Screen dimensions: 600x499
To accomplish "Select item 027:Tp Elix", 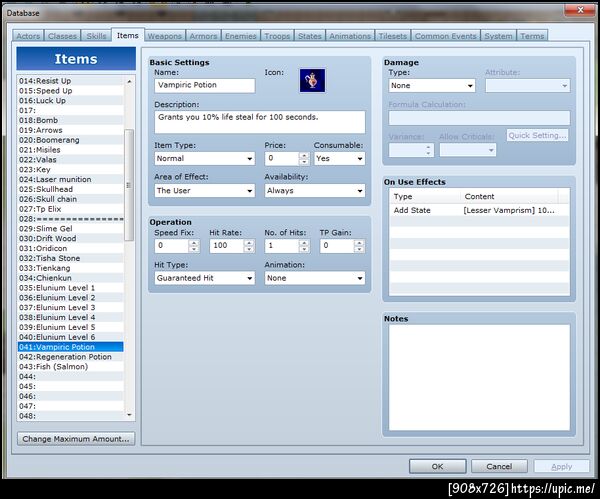I will tap(71, 209).
